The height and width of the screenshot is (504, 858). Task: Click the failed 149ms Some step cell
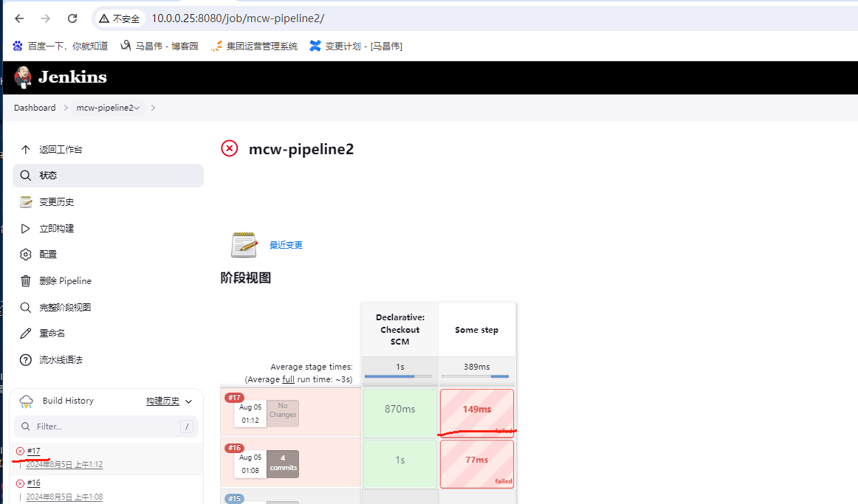tap(476, 412)
